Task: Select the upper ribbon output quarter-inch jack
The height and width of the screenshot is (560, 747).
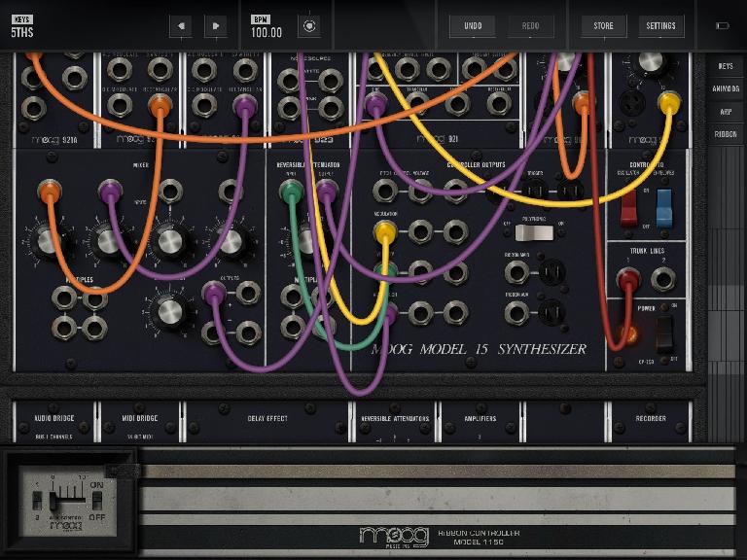Action: pyautogui.click(x=516, y=272)
